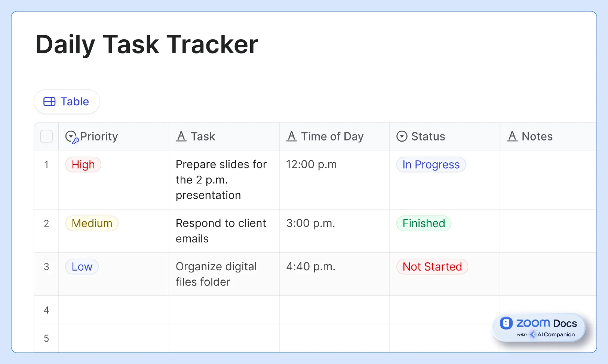The width and height of the screenshot is (608, 364).
Task: Click the Status column type icon
Action: click(x=402, y=136)
